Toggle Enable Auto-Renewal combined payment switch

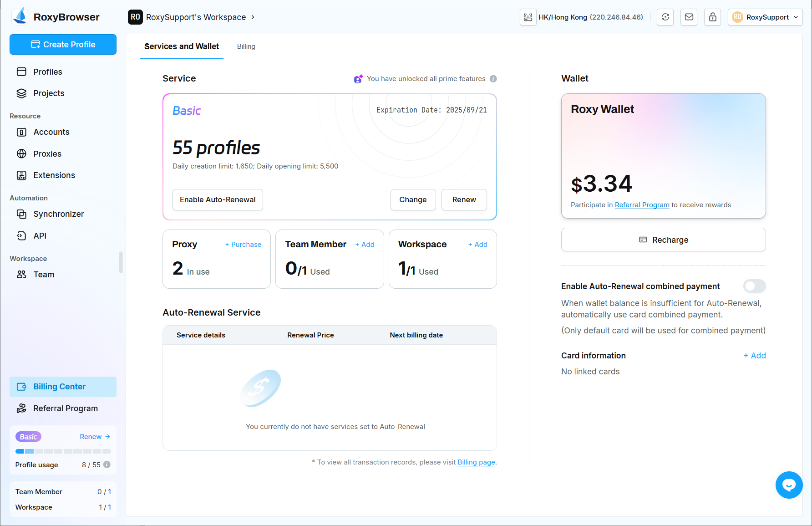(754, 286)
